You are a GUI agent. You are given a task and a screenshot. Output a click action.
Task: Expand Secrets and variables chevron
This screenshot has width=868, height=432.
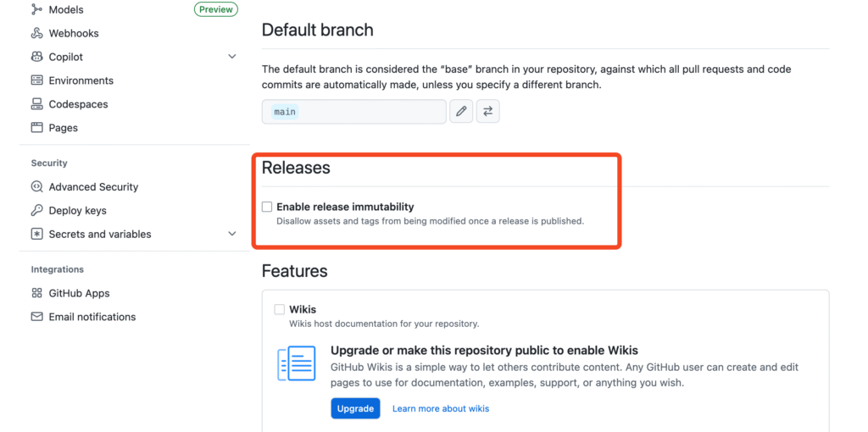tap(232, 234)
